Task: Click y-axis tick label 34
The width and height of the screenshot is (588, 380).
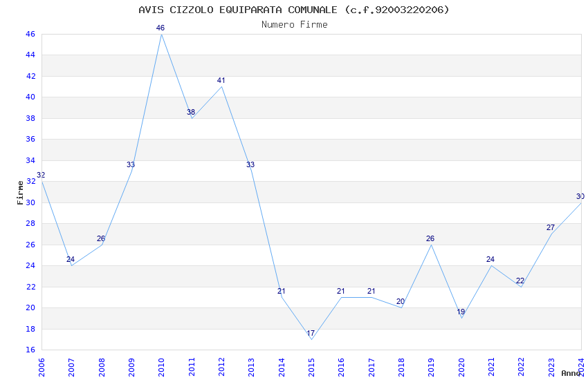Action: click(x=30, y=160)
